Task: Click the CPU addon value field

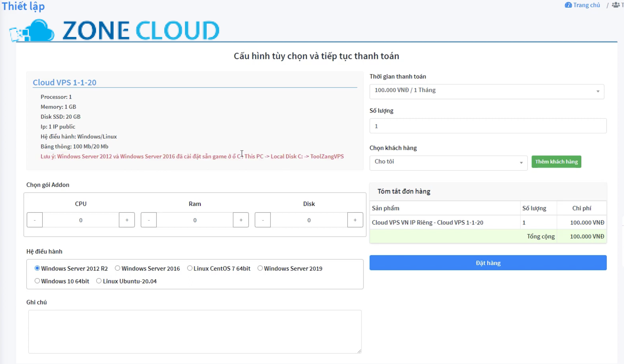Action: coord(81,220)
